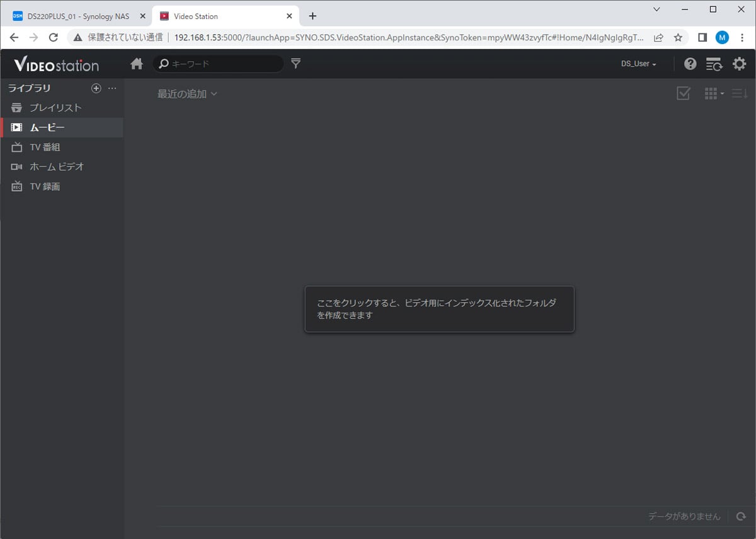756x539 pixels.
Task: Expand the 最近の追加 dropdown
Action: click(187, 94)
